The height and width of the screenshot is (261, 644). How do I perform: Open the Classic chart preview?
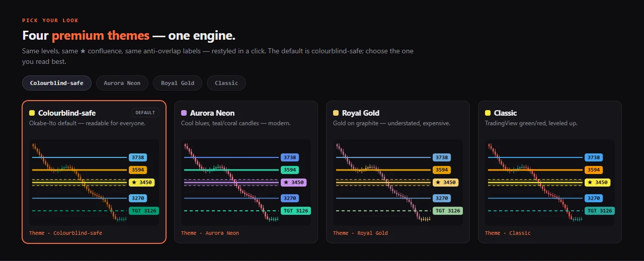pos(550,183)
